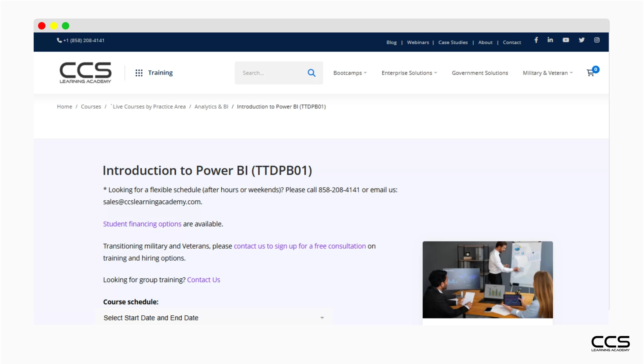
Task: Open the Contact link in top bar
Action: [512, 42]
